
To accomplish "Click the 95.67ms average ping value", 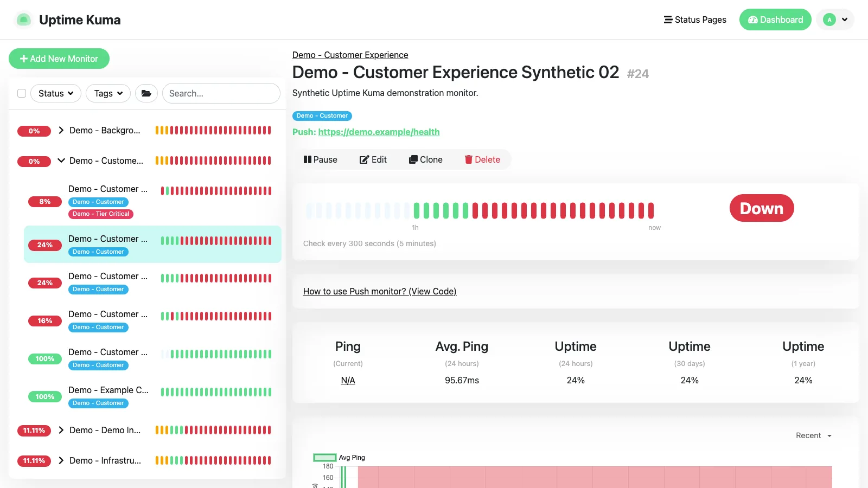I will coord(462,380).
